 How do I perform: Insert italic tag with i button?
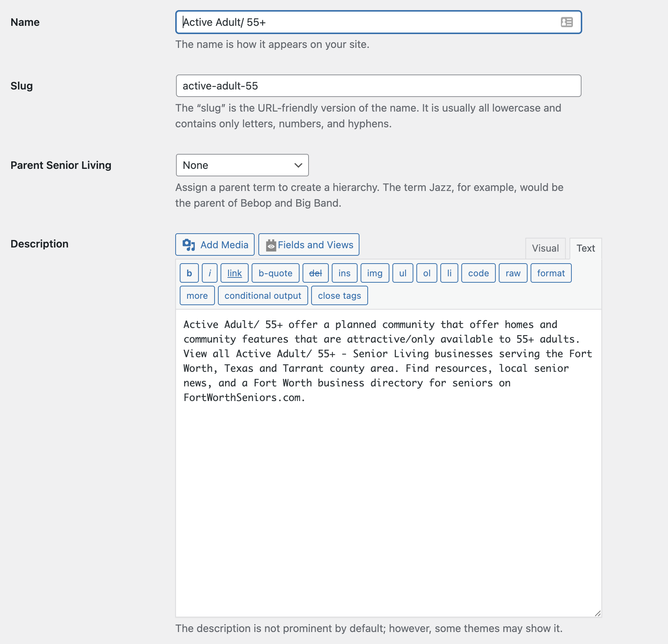pyautogui.click(x=210, y=273)
